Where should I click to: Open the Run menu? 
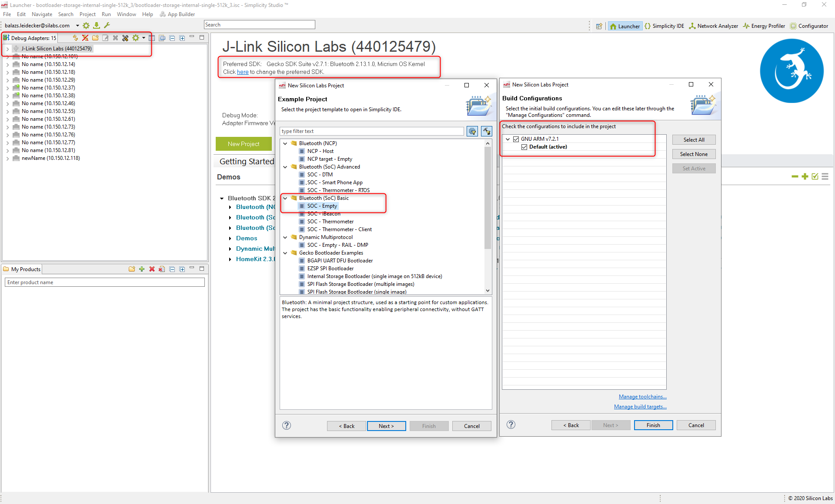(106, 14)
